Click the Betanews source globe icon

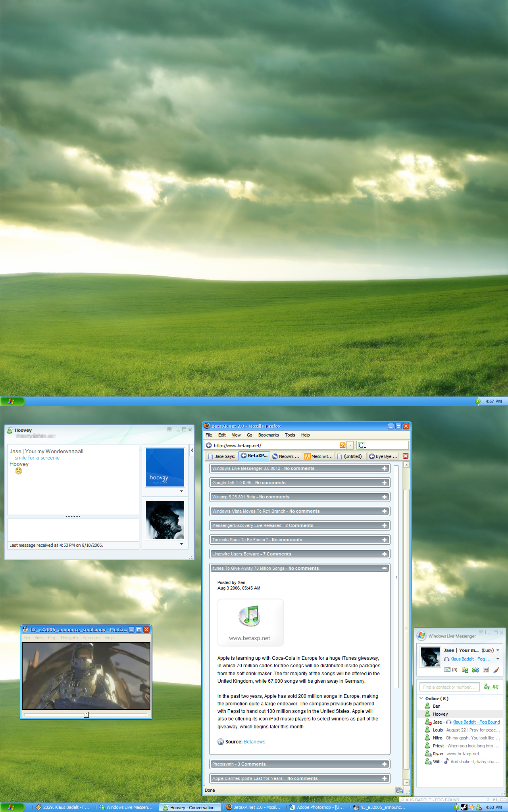point(221,741)
